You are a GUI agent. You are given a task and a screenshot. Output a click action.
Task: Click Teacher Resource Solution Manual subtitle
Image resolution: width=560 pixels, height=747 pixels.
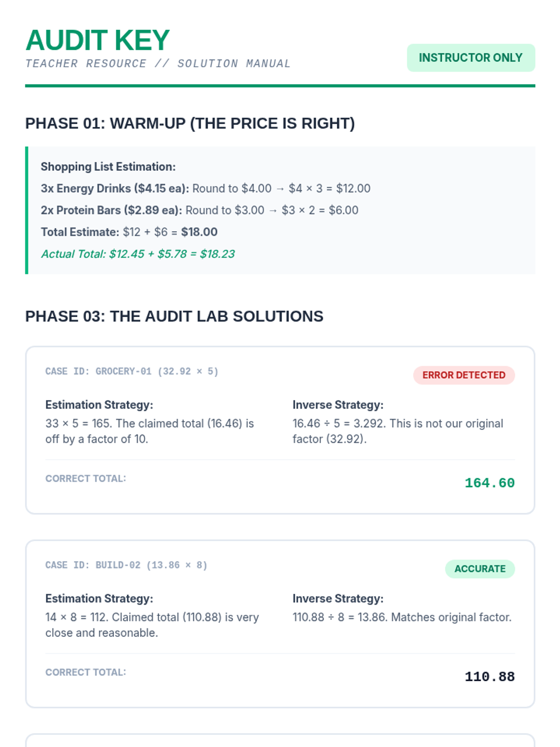[158, 63]
